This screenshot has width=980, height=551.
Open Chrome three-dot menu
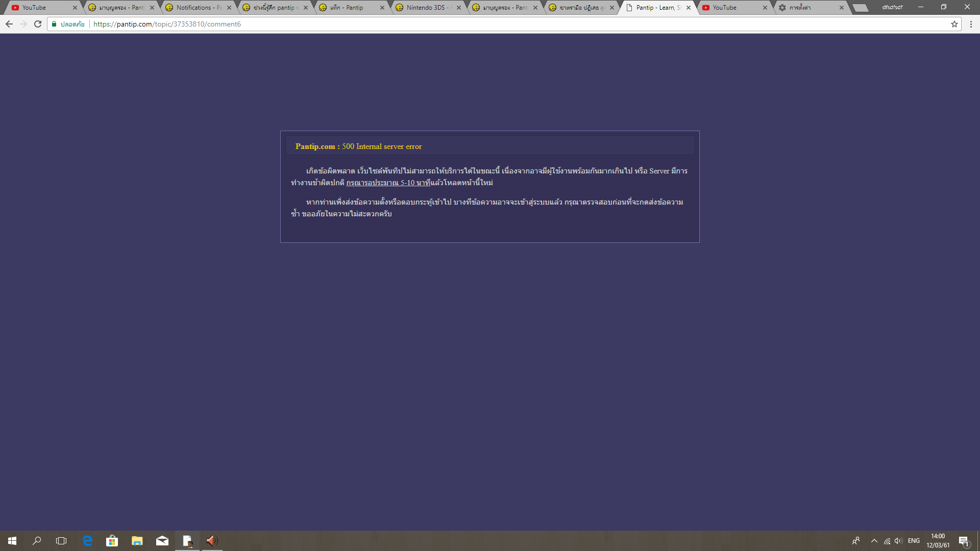pyautogui.click(x=971, y=24)
